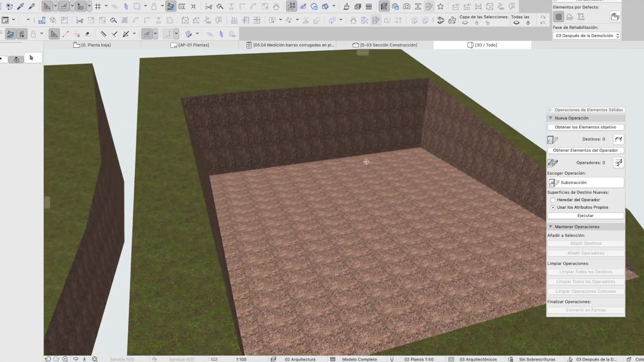Toggle the eye icon under Capa de las Selecciones
The width and height of the screenshot is (644, 362).
click(465, 23)
